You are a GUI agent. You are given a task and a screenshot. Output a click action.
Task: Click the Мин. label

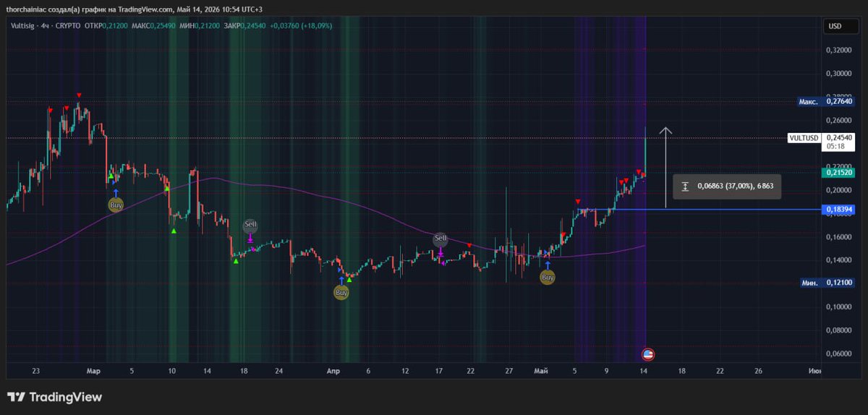pyautogui.click(x=809, y=283)
